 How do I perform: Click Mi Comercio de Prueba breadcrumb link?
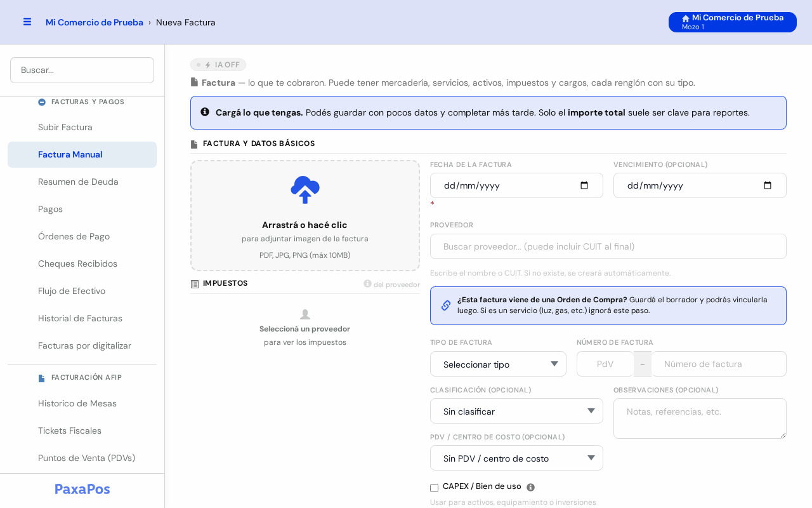click(x=95, y=22)
